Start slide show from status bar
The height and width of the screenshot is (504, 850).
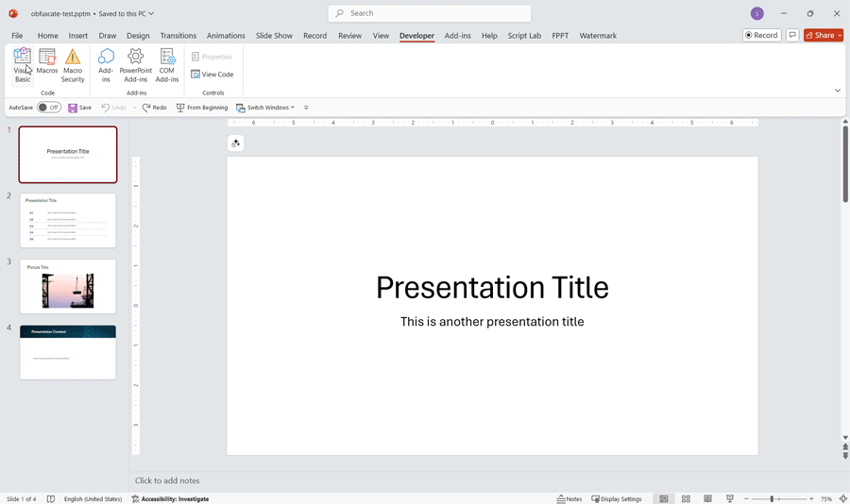click(x=730, y=498)
